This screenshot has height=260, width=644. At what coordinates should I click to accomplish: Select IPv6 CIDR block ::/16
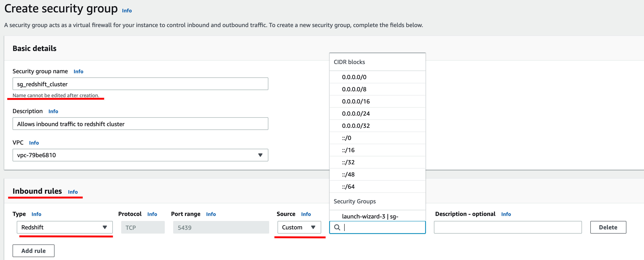click(x=377, y=150)
